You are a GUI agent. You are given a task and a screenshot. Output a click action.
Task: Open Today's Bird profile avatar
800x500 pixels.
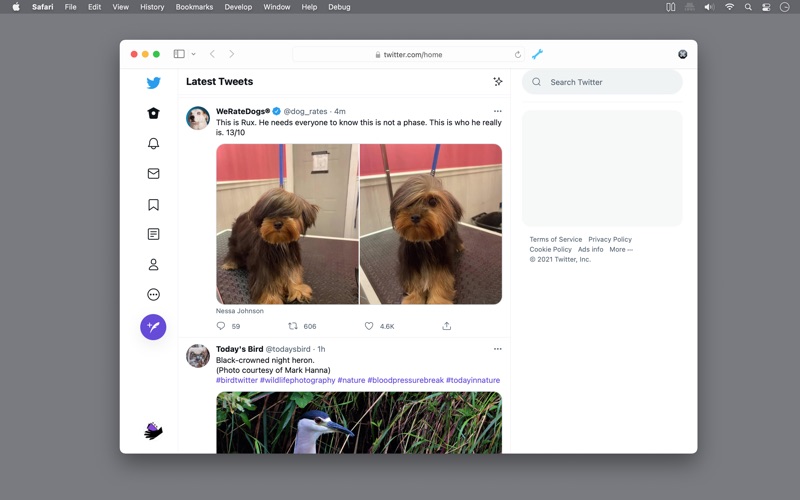tap(197, 356)
